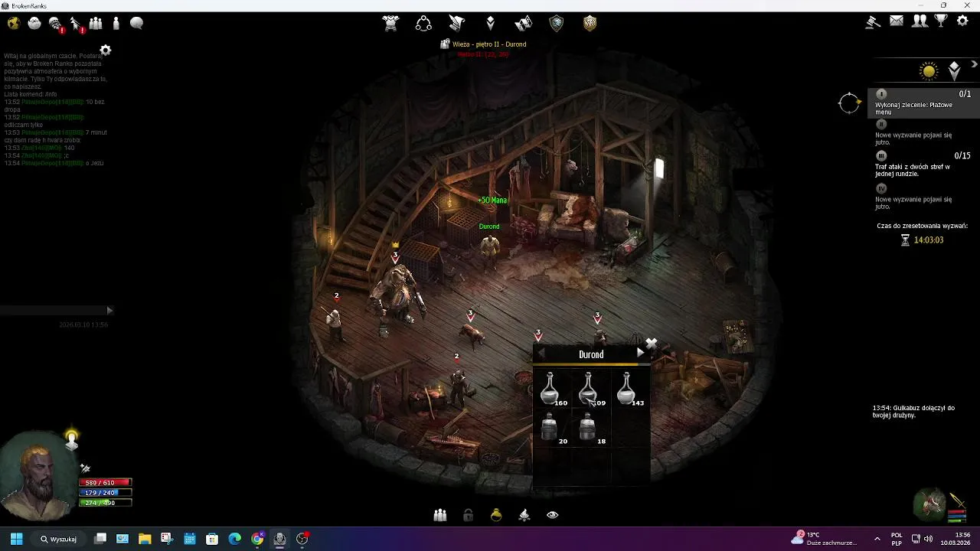Open File Explorer from taskbar

(145, 539)
